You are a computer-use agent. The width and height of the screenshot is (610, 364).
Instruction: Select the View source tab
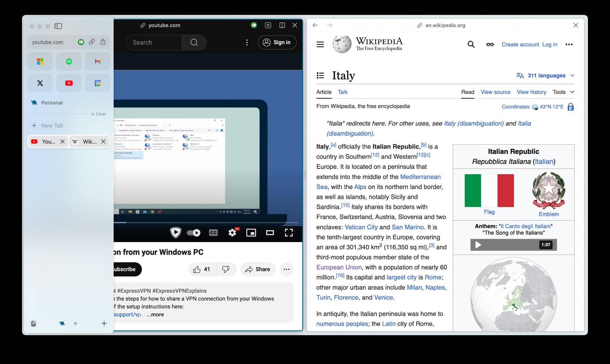(x=496, y=92)
